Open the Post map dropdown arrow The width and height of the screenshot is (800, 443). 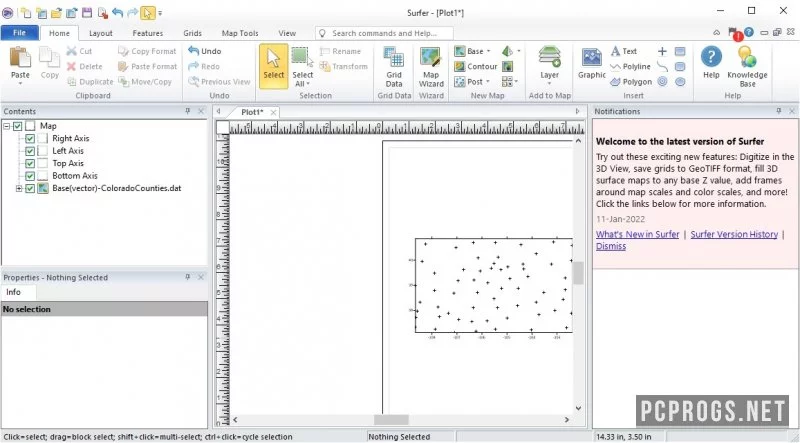488,82
